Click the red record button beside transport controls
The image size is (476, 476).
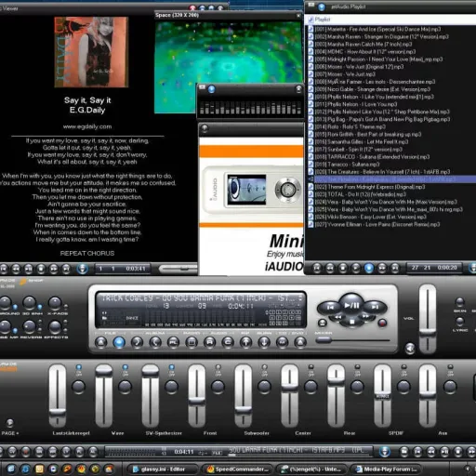382,323
